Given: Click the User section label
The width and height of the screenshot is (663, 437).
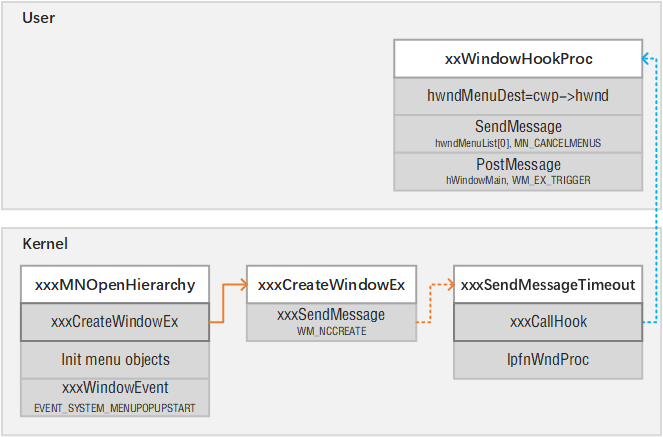Looking at the screenshot, I should (x=38, y=18).
